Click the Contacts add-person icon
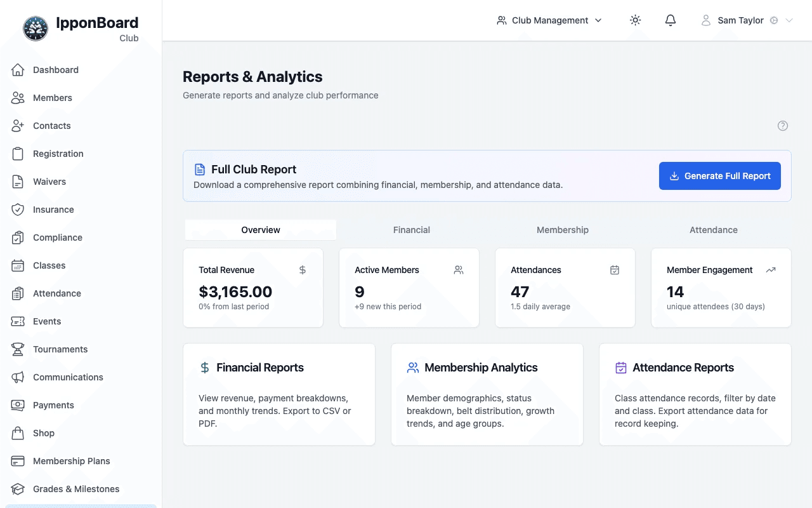 tap(18, 126)
